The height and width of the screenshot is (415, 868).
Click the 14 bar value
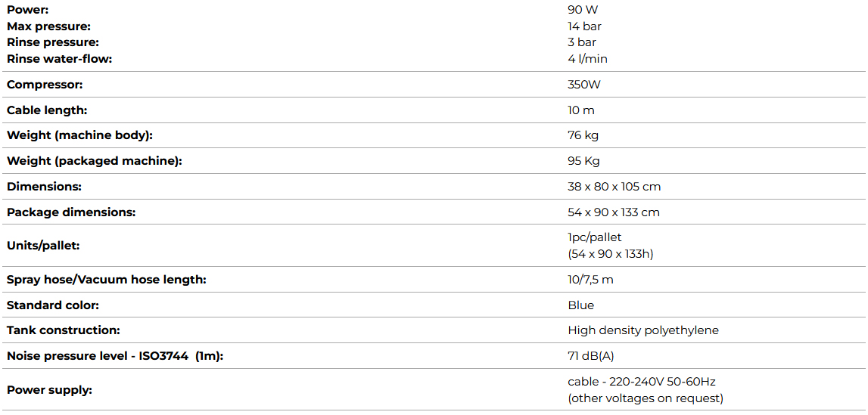click(584, 26)
